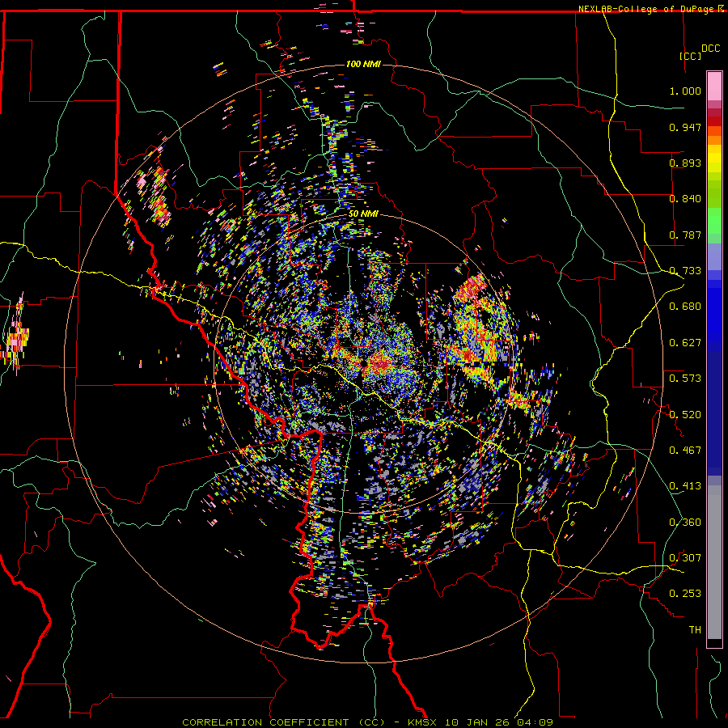
Task: Click the CORRELATION COEFFICIENT (CC) caption text
Action: [284, 722]
